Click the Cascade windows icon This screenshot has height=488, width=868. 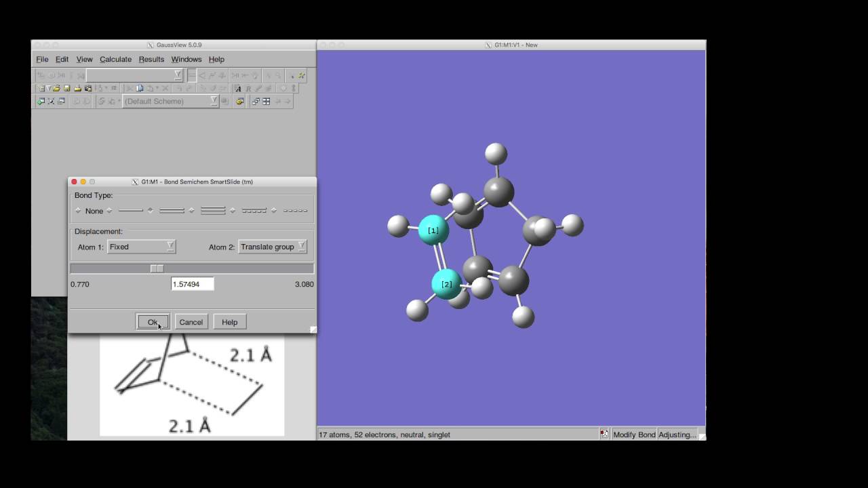coord(256,101)
